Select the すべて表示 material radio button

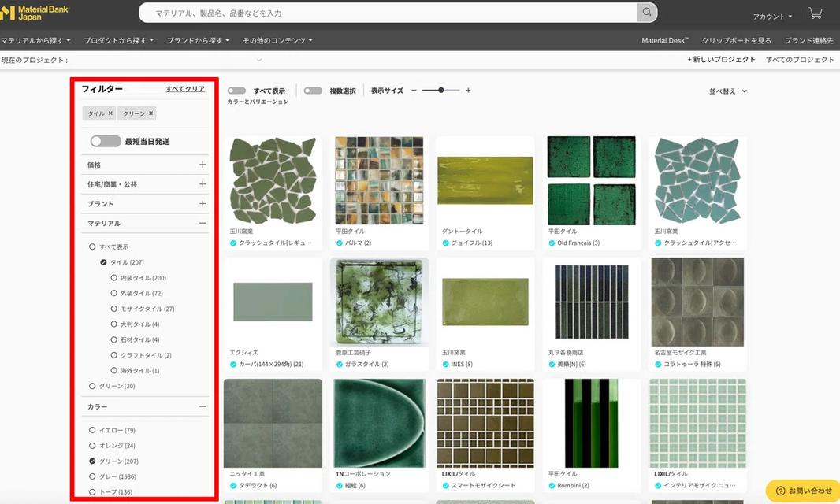pos(92,247)
